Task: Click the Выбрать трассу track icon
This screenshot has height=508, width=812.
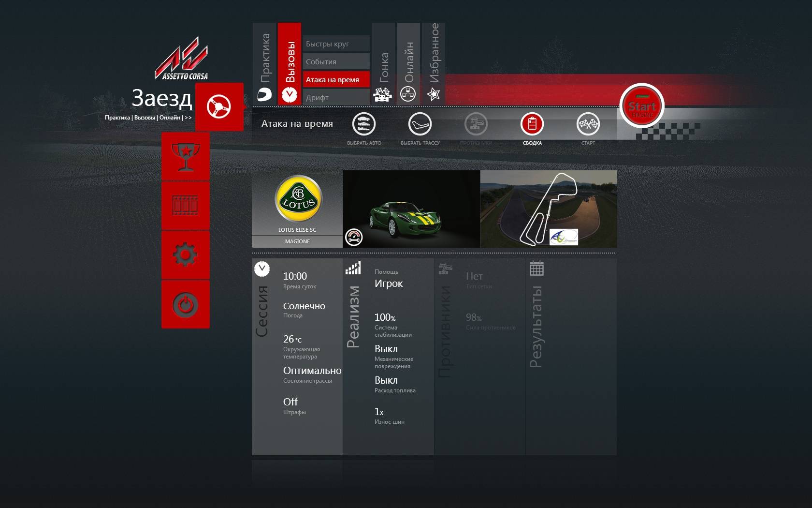Action: click(x=420, y=124)
